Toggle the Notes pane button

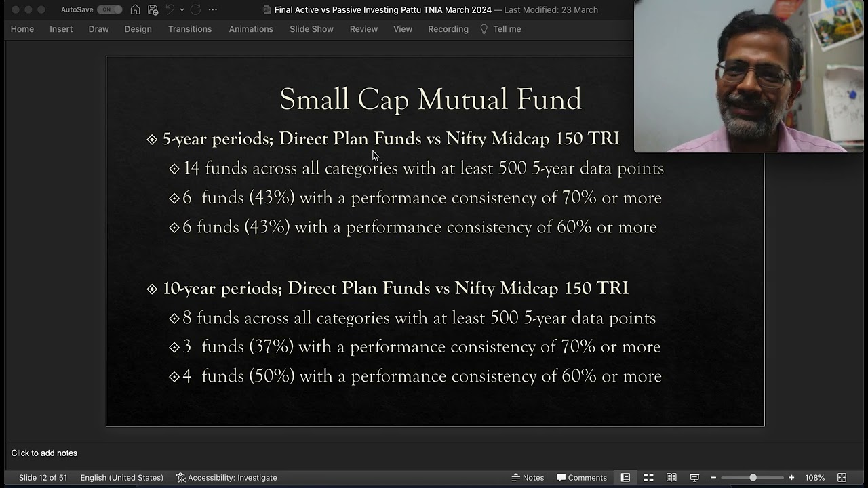click(528, 477)
